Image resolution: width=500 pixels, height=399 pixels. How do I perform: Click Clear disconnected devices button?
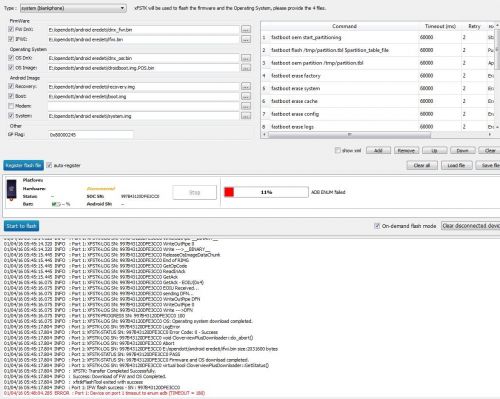point(471,226)
